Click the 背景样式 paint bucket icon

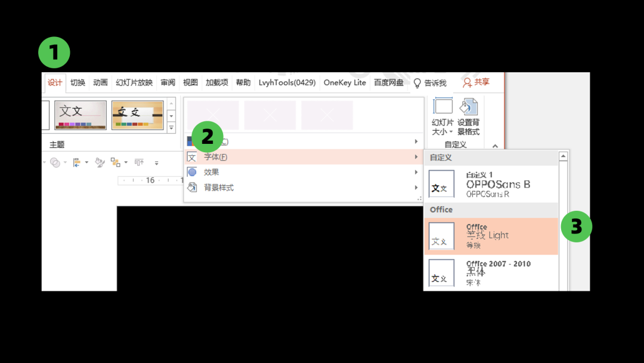click(192, 187)
